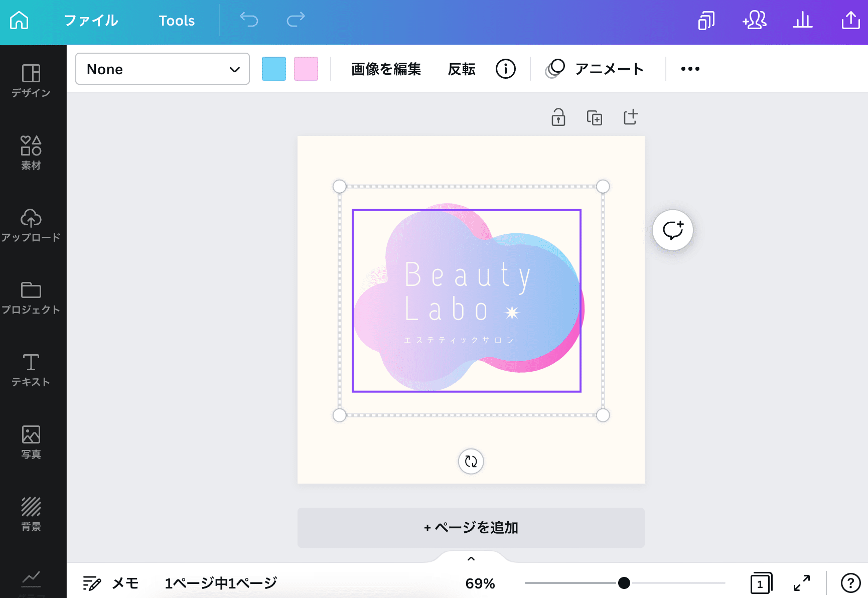Open the ファイル menu
Viewport: 868px width, 598px height.
pos(91,21)
